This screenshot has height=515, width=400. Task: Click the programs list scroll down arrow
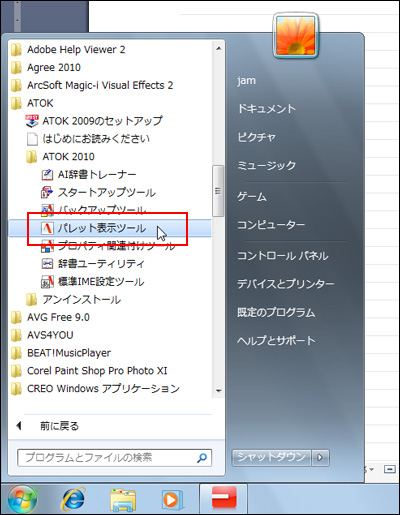219,390
